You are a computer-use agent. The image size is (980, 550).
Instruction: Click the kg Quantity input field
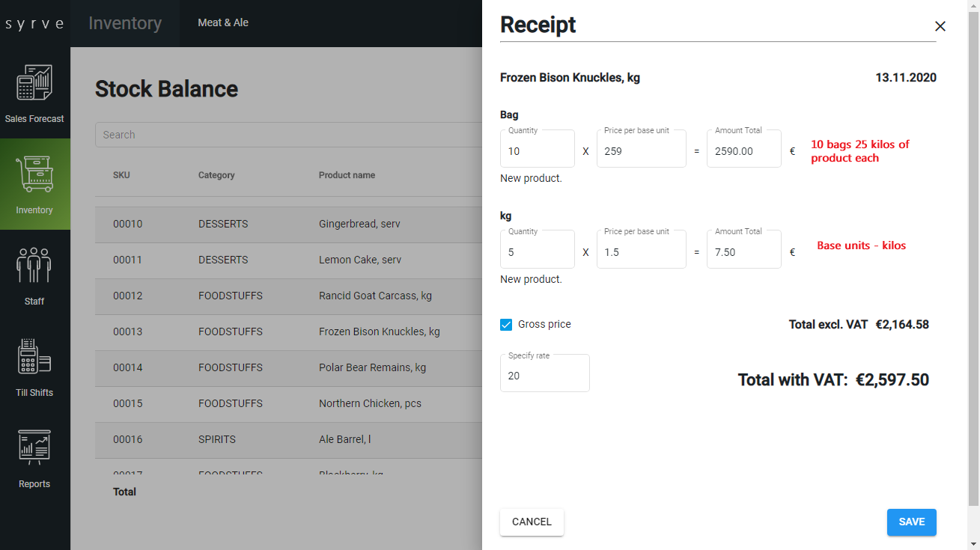click(537, 252)
